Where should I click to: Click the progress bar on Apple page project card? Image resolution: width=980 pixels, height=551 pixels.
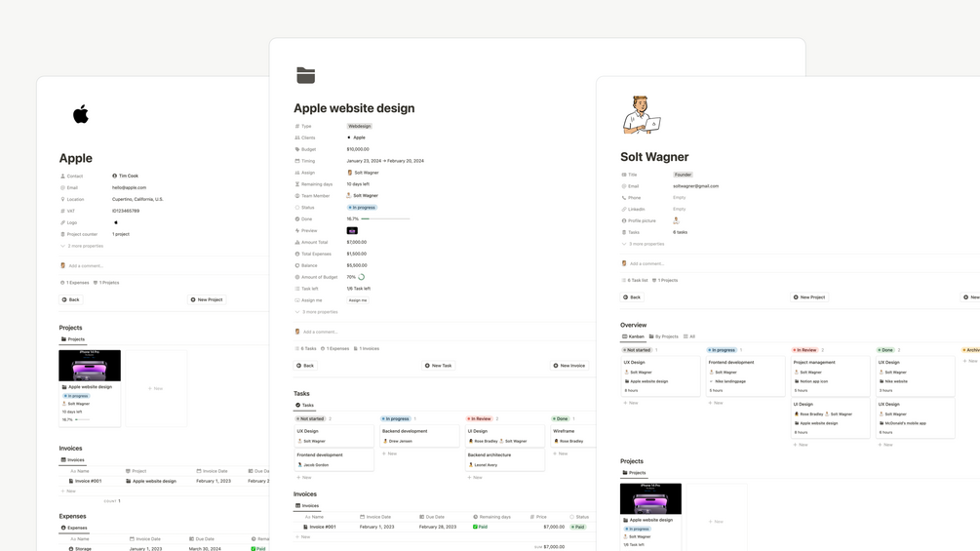pos(82,419)
